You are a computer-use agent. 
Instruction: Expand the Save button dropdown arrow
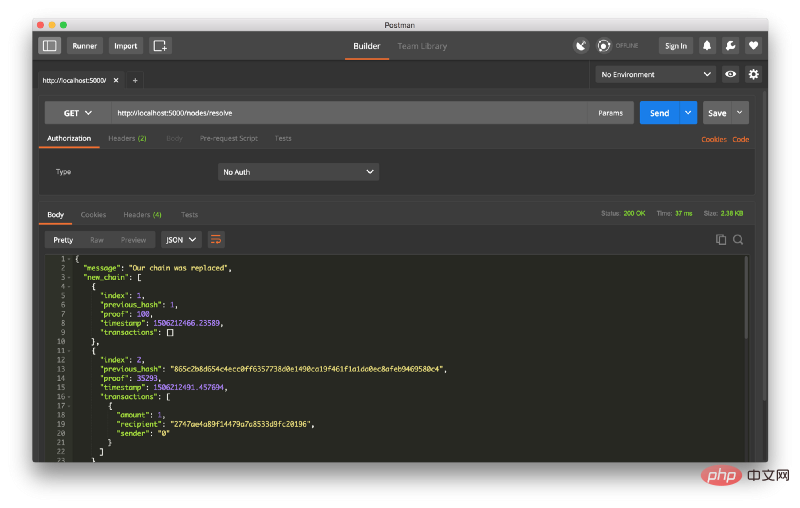[x=740, y=113]
